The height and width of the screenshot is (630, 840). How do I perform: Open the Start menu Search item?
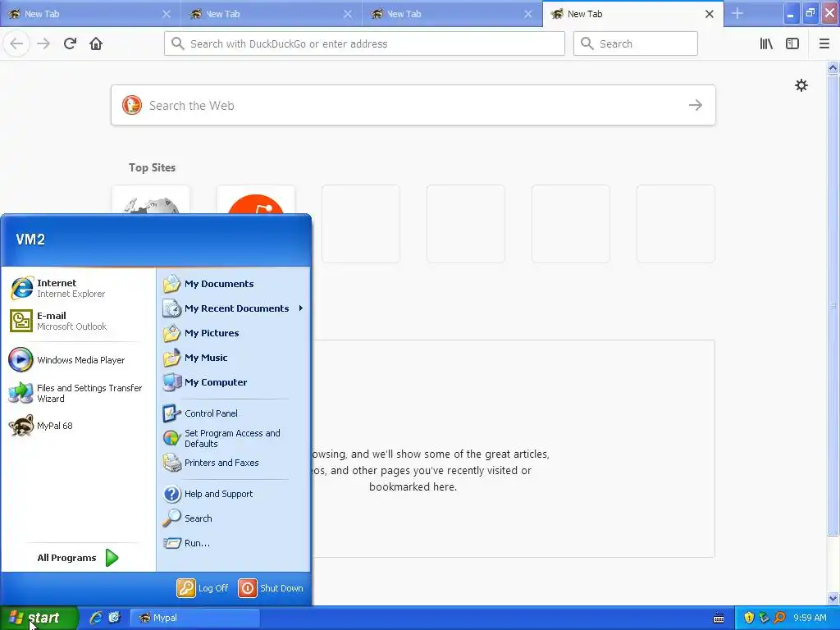coord(234,518)
